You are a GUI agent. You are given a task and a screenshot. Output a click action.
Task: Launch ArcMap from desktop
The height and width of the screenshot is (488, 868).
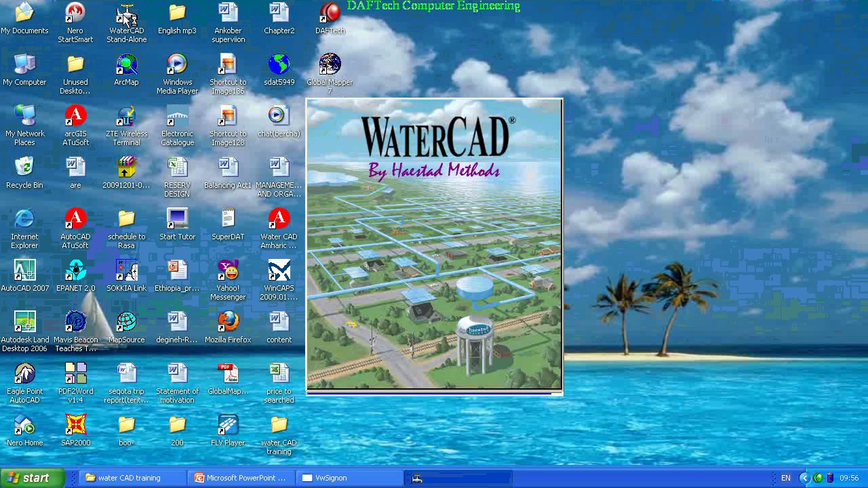click(x=126, y=64)
